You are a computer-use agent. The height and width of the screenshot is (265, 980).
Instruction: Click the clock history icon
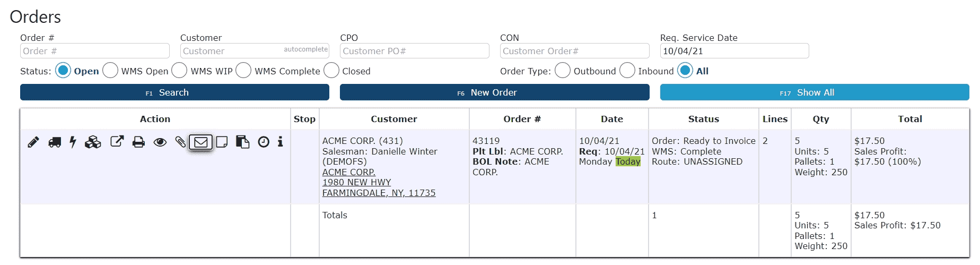(x=264, y=142)
